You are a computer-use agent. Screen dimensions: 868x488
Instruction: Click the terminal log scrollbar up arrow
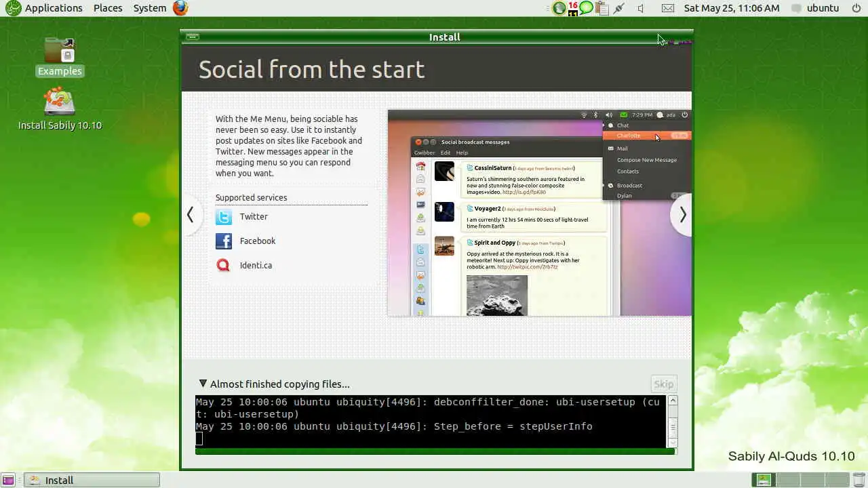(673, 401)
